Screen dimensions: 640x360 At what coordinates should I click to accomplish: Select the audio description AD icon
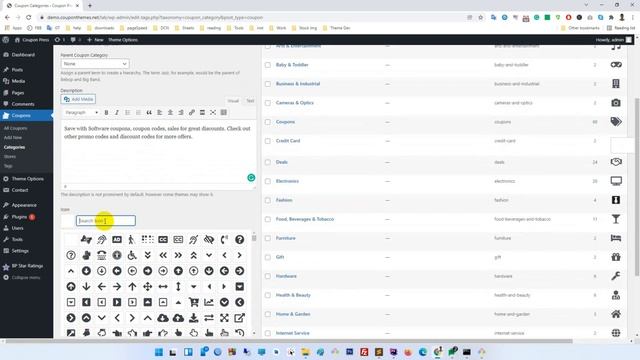(x=117, y=240)
